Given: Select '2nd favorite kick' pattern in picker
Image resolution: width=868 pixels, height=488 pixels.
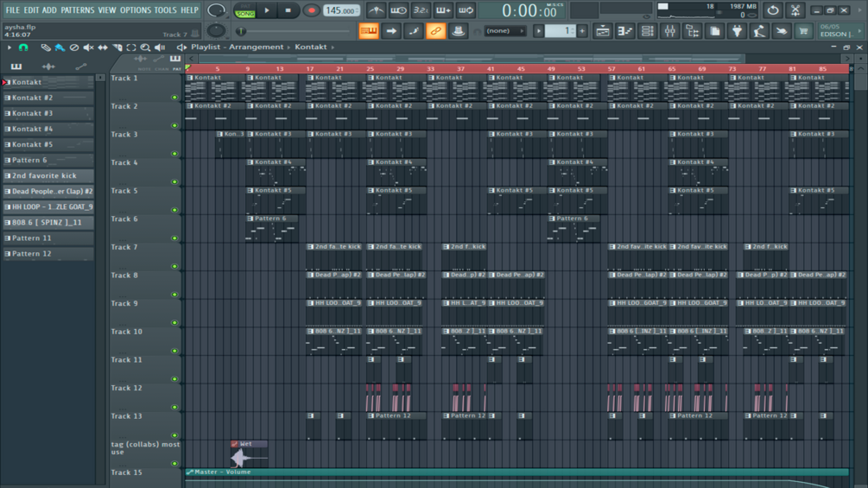Looking at the screenshot, I should (48, 175).
